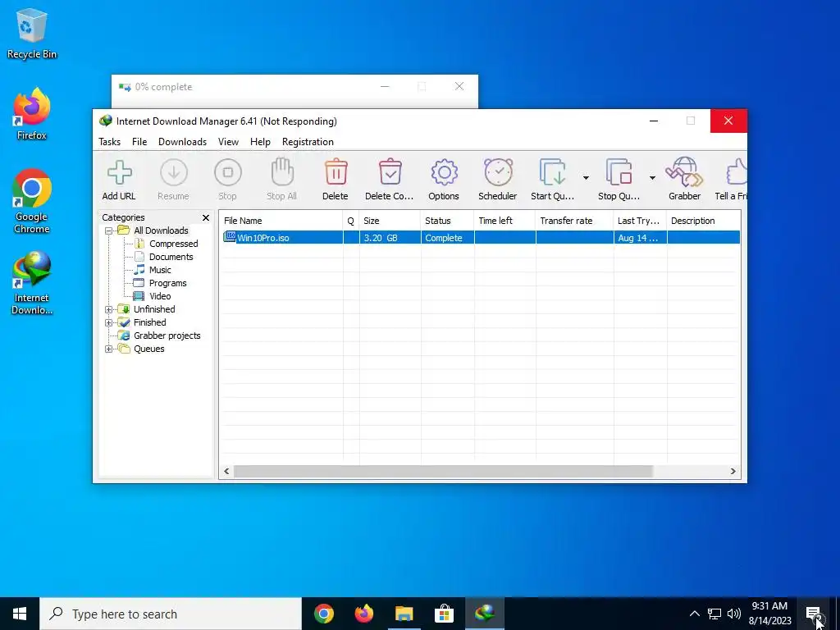Click the Resume toolbar icon
Screen dimensions: 840x630
click(x=174, y=173)
